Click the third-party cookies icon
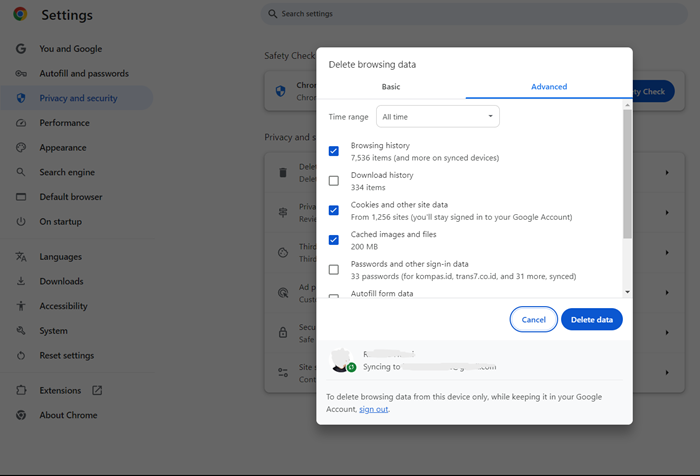 [x=283, y=252]
